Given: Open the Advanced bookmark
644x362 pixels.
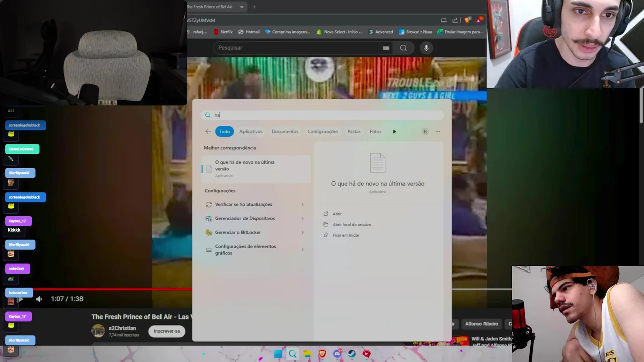Looking at the screenshot, I should click(381, 32).
